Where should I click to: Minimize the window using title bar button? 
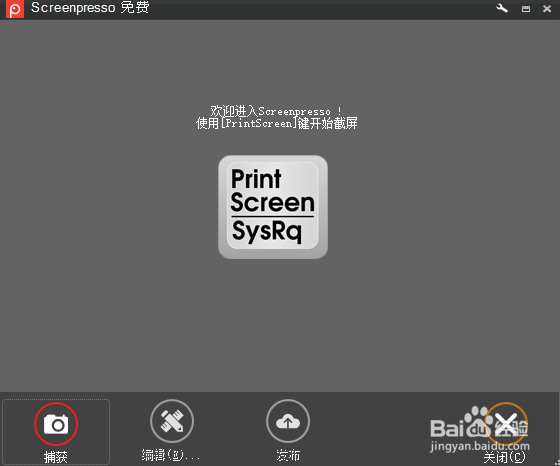pos(526,9)
